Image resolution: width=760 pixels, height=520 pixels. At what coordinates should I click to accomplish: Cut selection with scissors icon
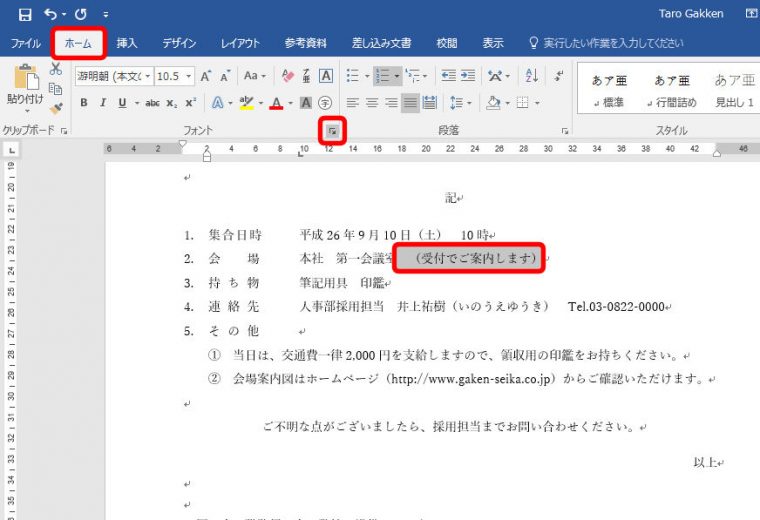point(56,69)
